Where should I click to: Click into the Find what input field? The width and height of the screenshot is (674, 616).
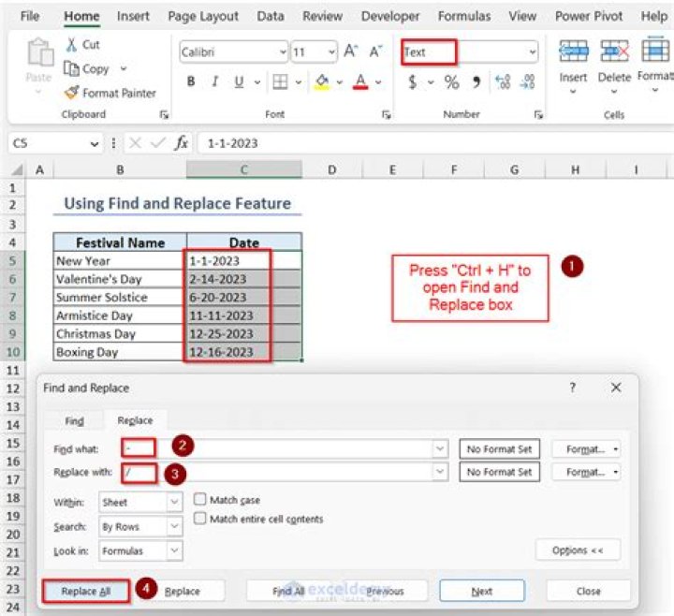point(285,448)
